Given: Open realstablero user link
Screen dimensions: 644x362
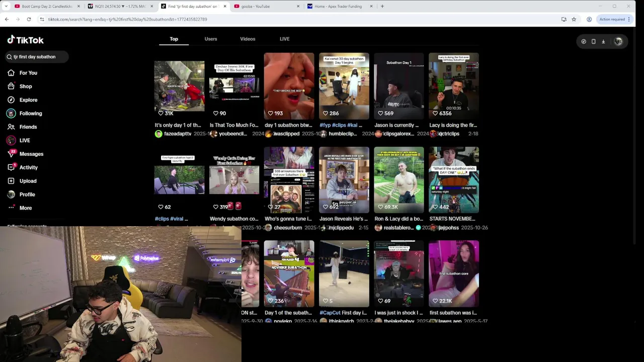Looking at the screenshot, I should coord(398,228).
